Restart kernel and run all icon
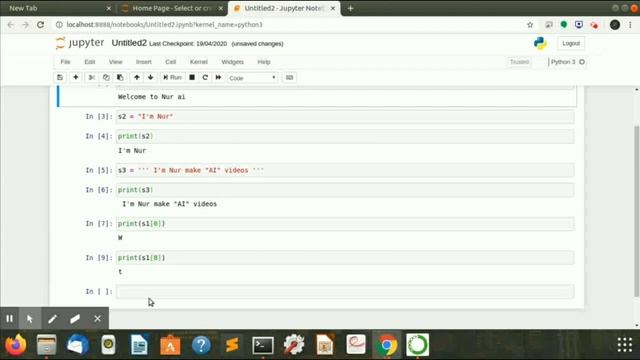Image resolution: width=640 pixels, height=360 pixels. coord(218,78)
